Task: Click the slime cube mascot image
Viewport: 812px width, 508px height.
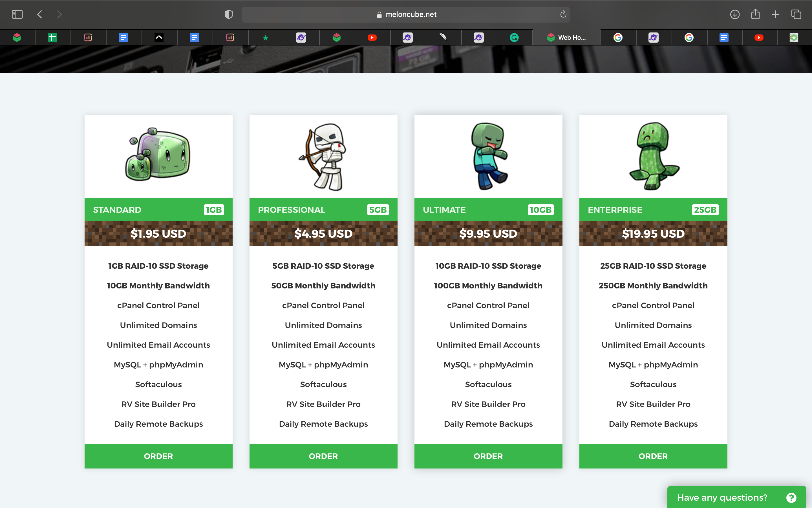Action: point(158,154)
